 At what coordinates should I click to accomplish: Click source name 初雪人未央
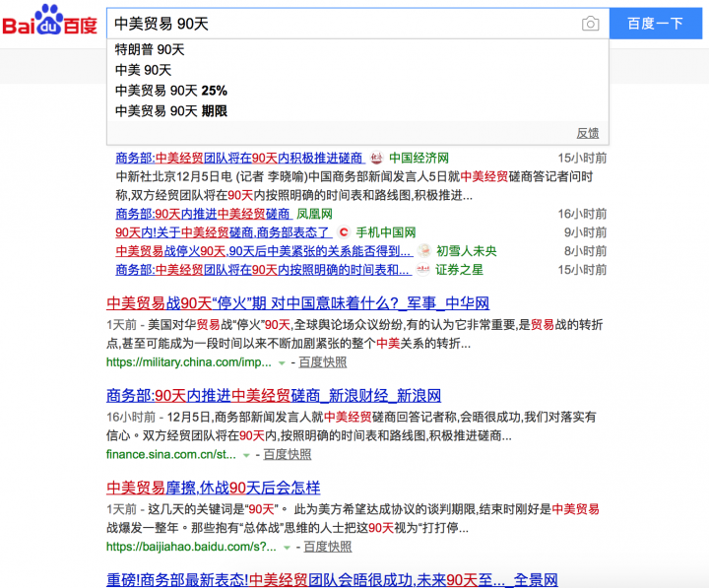(466, 251)
